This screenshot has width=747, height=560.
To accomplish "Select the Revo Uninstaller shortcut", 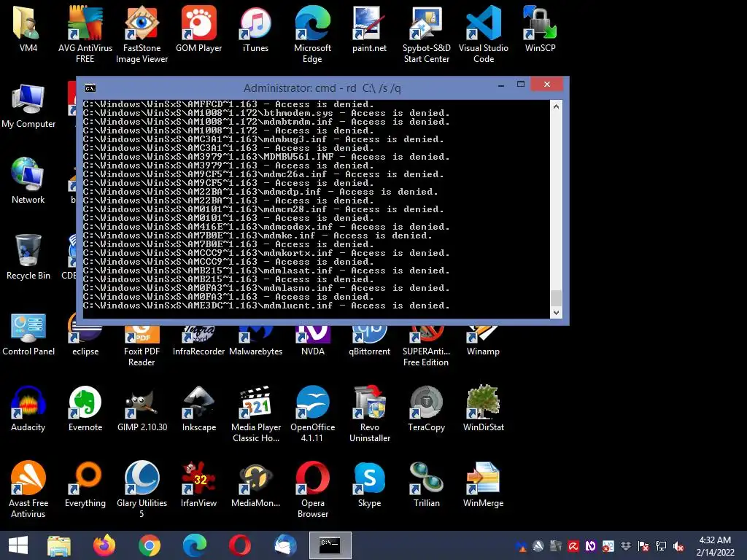I will coord(370,414).
